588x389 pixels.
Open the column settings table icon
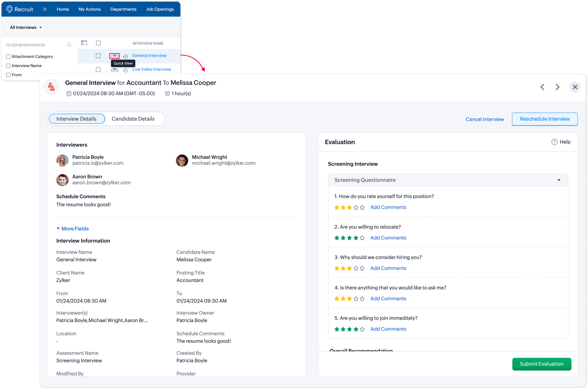coord(84,43)
